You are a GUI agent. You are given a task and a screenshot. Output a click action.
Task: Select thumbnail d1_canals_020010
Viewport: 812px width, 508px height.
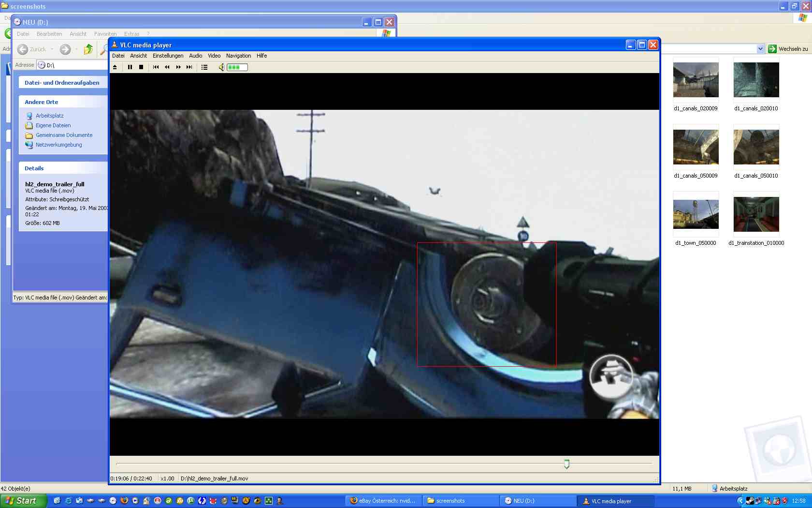pos(756,80)
